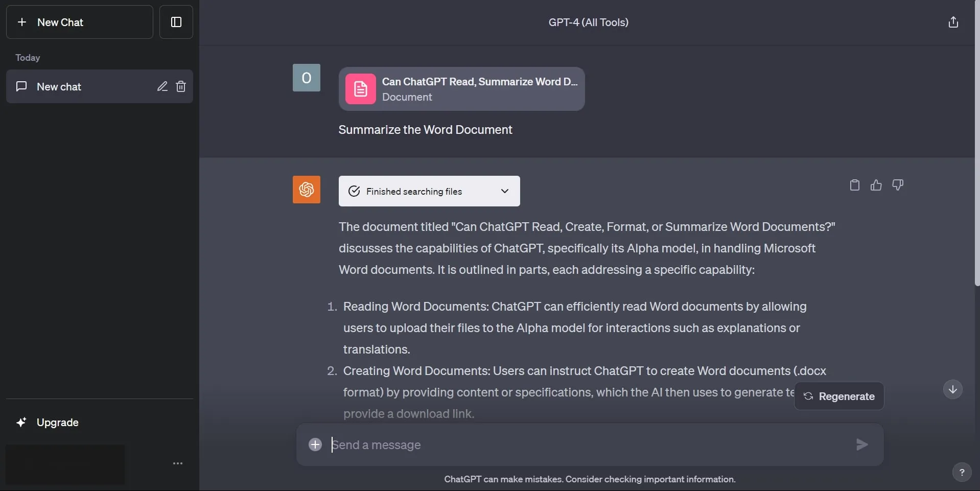The height and width of the screenshot is (491, 980).
Task: Start a New Chat from the sidebar
Action: (80, 22)
